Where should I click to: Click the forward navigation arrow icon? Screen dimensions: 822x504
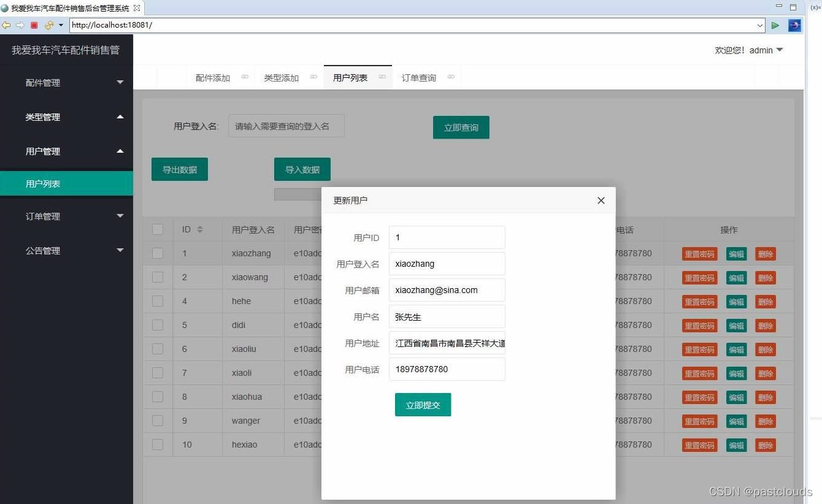(x=18, y=25)
